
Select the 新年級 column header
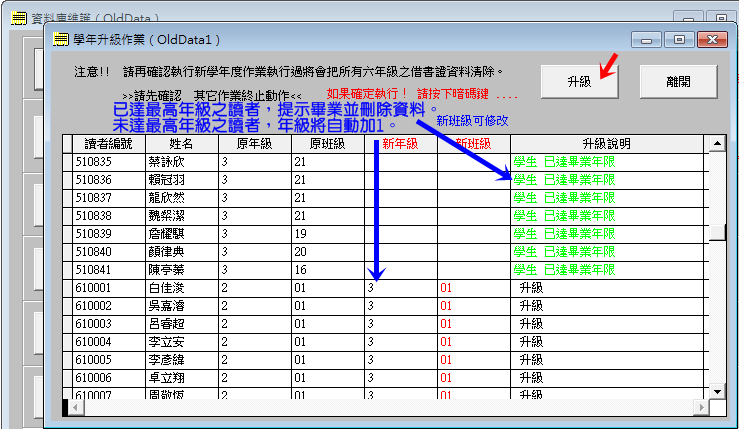click(x=401, y=144)
